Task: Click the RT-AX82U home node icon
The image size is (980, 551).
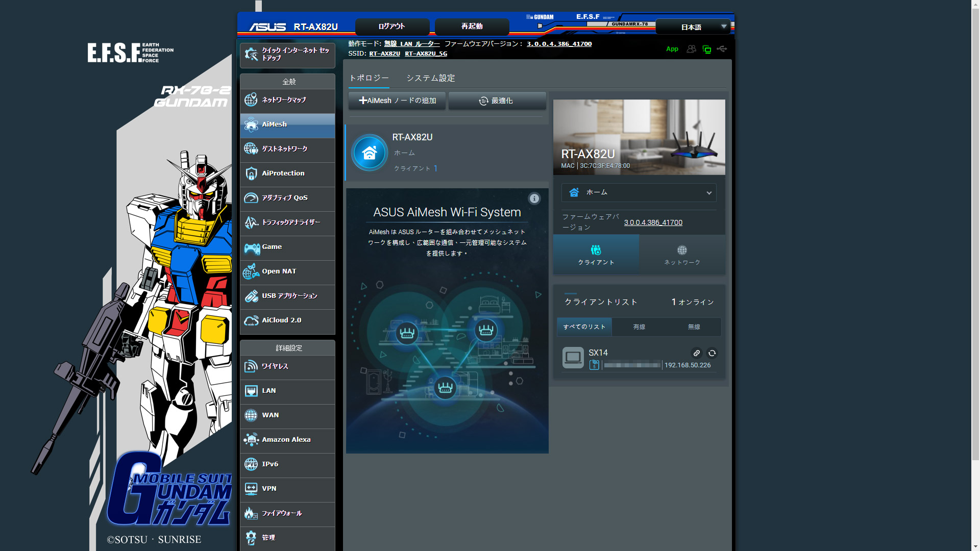Action: tap(369, 153)
